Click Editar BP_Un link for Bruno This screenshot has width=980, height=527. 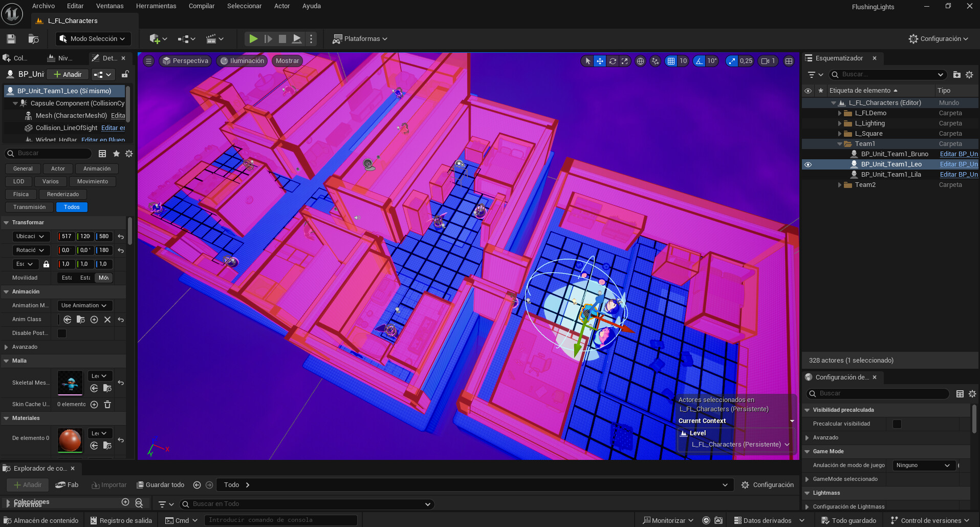(x=959, y=154)
